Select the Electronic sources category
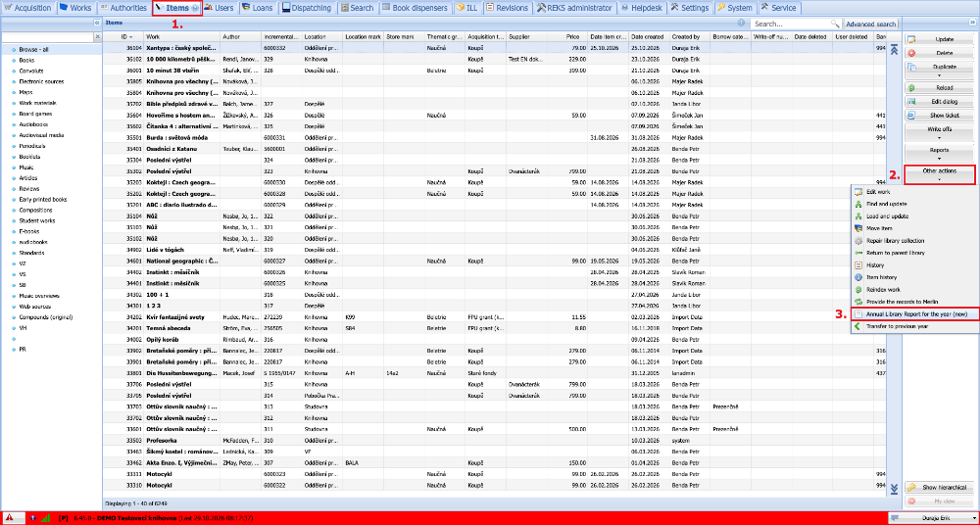 tap(51, 81)
